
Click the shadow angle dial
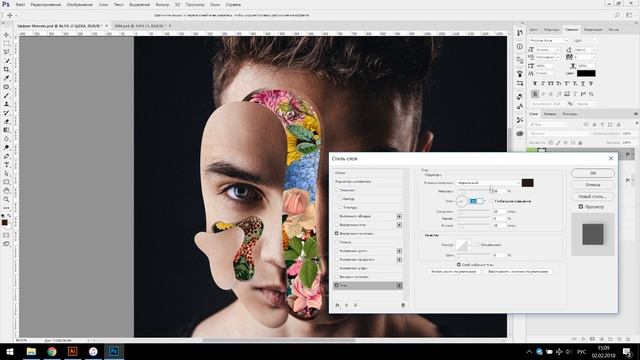[x=461, y=201]
